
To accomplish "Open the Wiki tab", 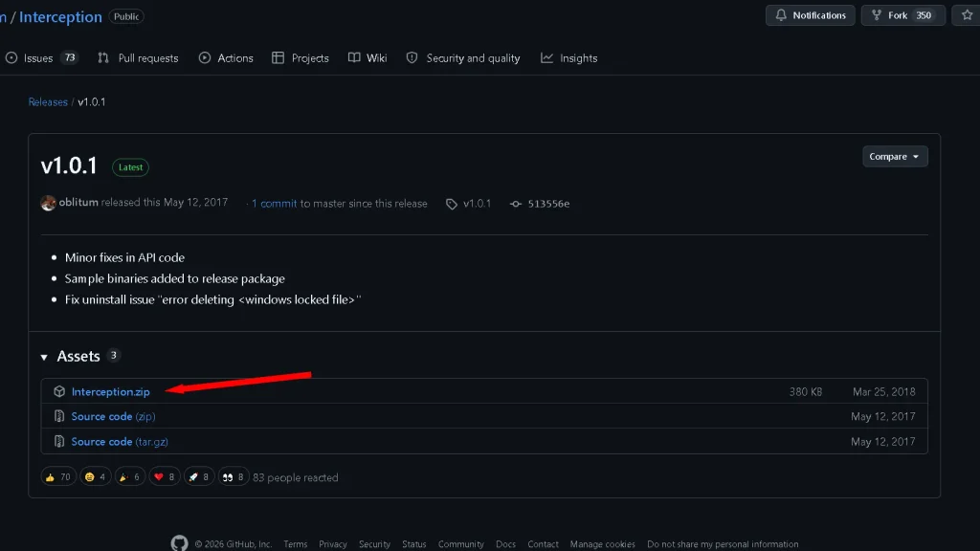I will click(x=367, y=58).
